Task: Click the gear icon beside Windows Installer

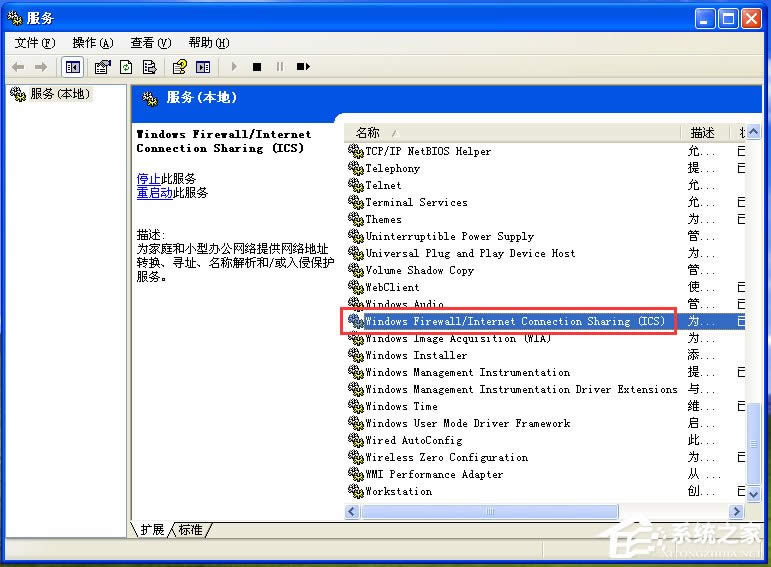Action: pos(356,355)
